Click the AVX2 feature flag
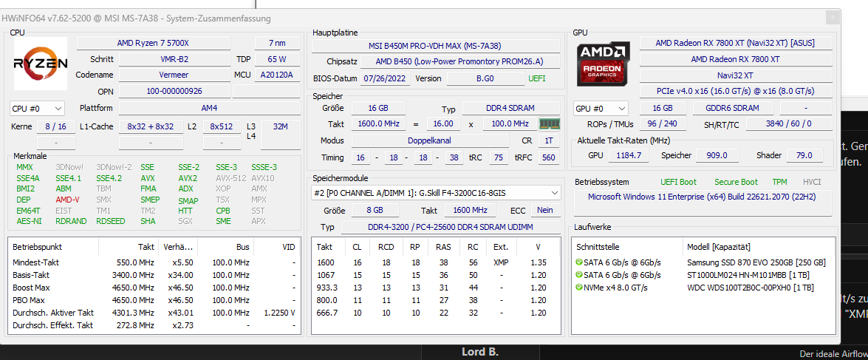Viewport: 868px width, 360px height. pos(188,178)
